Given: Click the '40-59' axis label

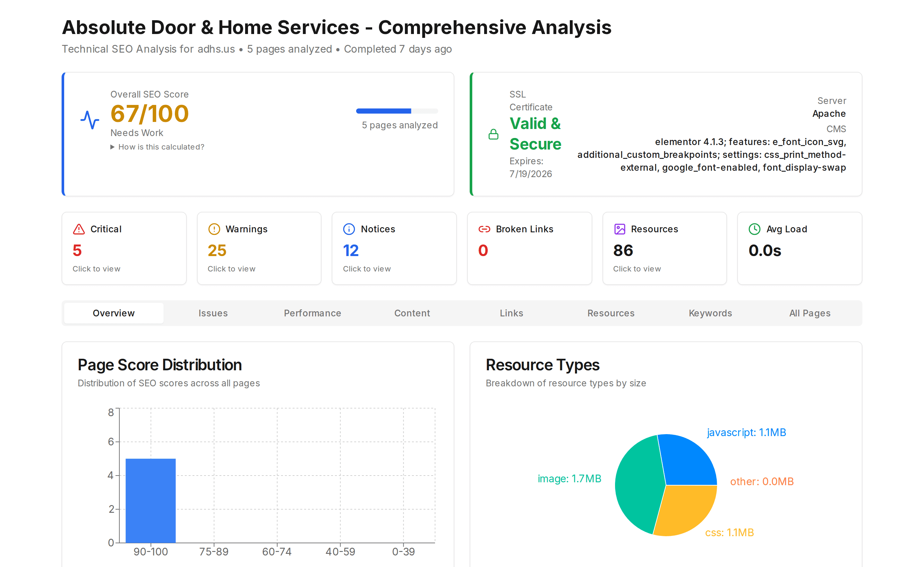Looking at the screenshot, I should 340,552.
